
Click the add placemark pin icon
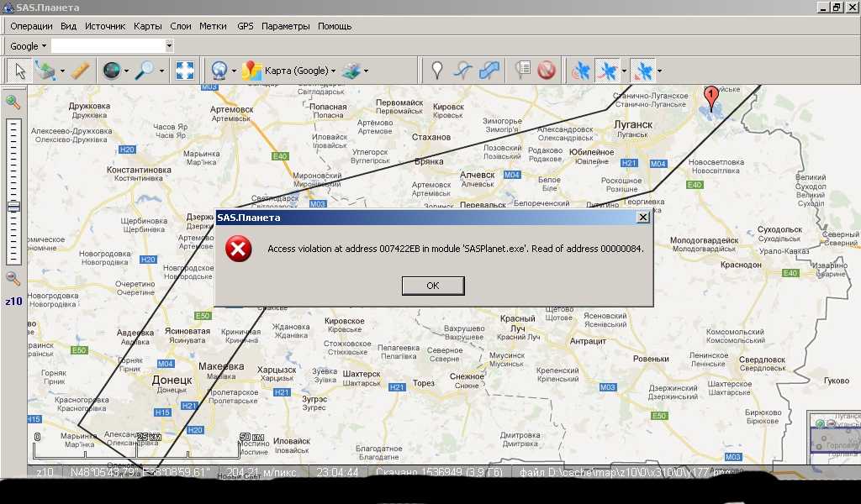pyautogui.click(x=436, y=71)
